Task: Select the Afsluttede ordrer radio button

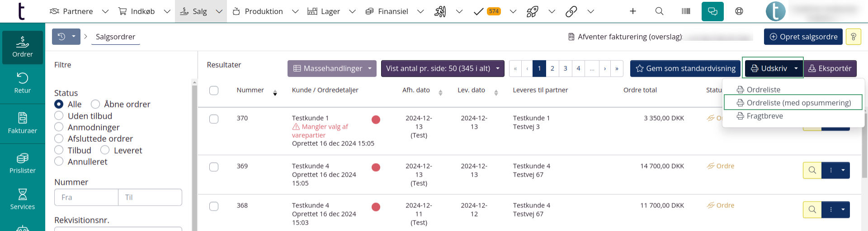Action: pos(59,138)
